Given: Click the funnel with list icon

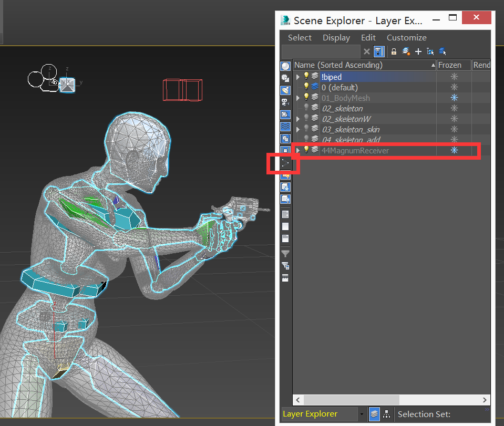Looking at the screenshot, I should 285,266.
